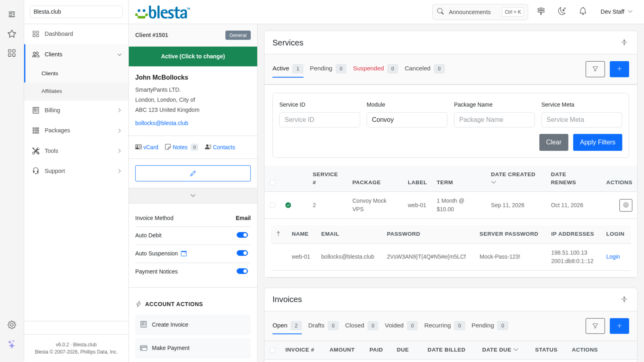Click the signpost icon in top bar
This screenshot has width=644, height=362.
pos(541,11)
